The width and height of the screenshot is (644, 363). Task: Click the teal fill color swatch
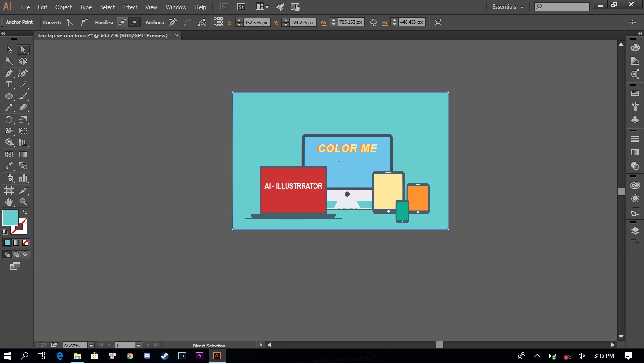[x=10, y=218]
